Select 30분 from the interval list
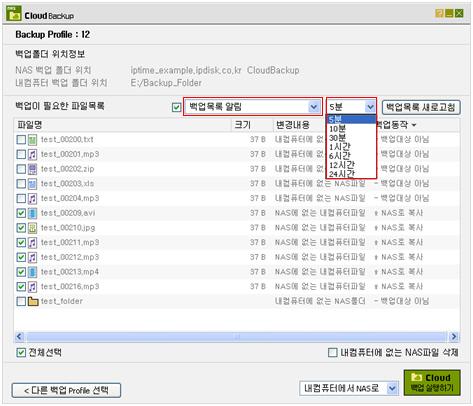The width and height of the screenshot is (473, 406). [x=337, y=138]
